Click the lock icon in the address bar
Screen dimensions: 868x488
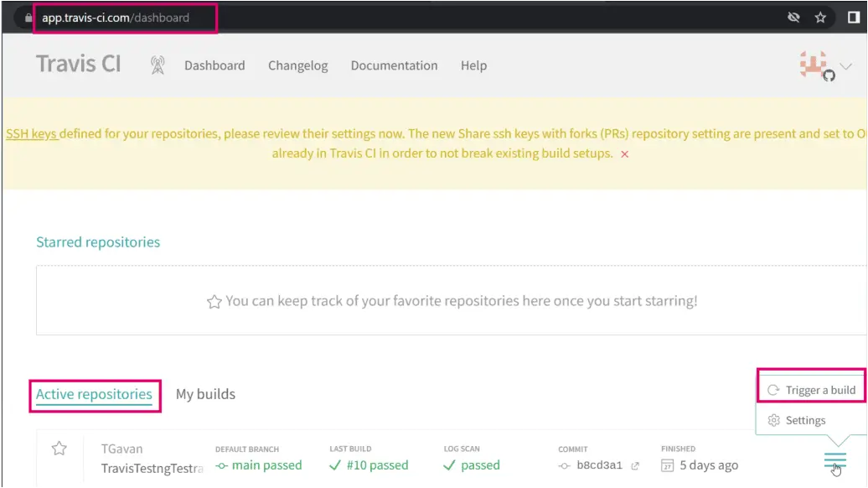(28, 18)
